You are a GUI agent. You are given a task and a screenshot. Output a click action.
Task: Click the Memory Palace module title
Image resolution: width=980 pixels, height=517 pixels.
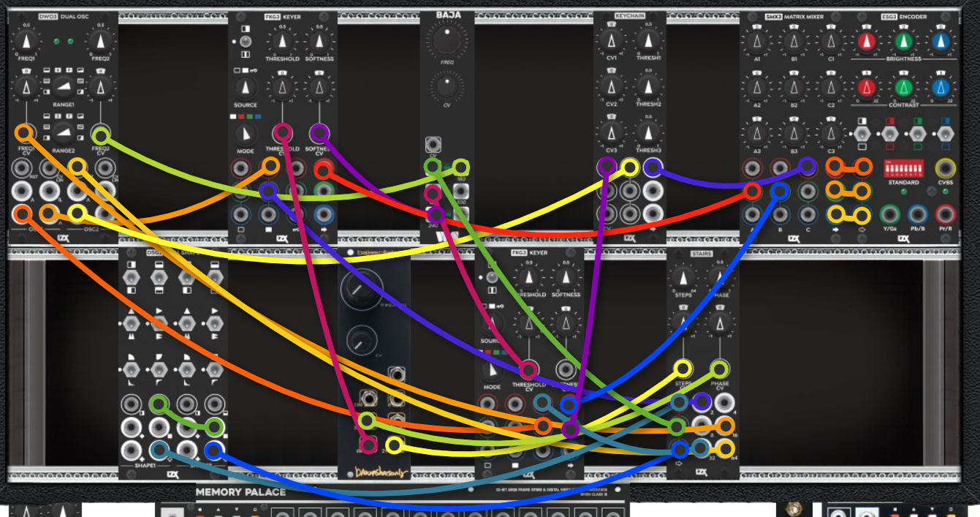tap(240, 492)
